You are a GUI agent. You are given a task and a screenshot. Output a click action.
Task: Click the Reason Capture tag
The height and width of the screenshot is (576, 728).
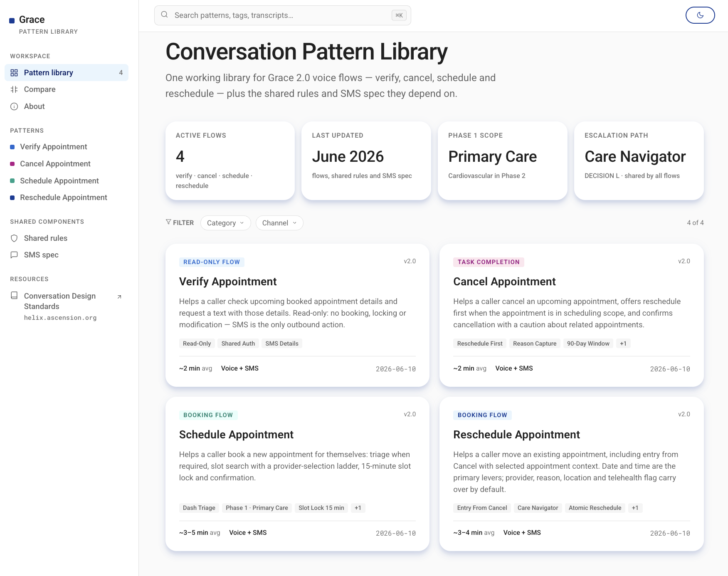(x=535, y=344)
